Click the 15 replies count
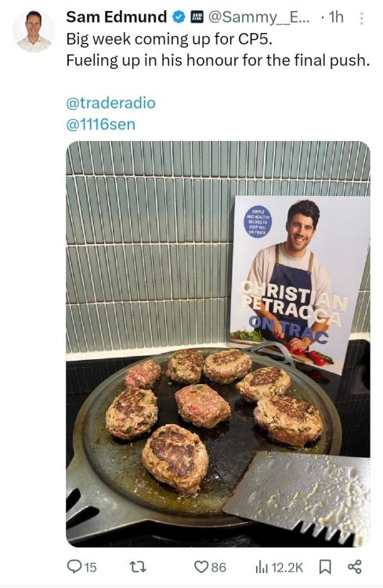 (x=90, y=568)
